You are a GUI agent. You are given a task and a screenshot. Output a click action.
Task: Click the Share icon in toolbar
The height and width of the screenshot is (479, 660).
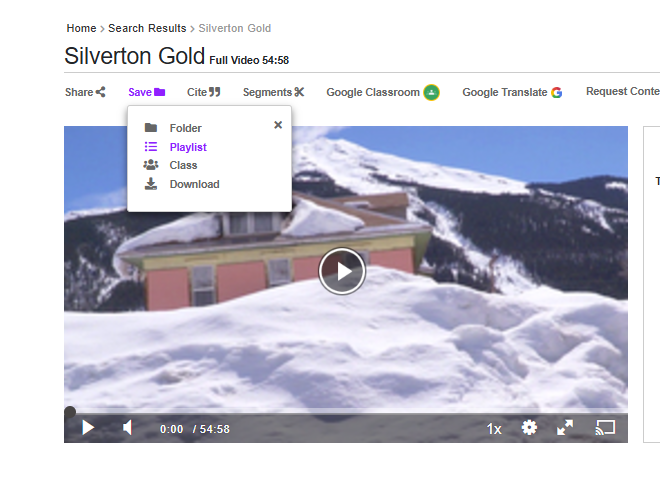coord(100,93)
